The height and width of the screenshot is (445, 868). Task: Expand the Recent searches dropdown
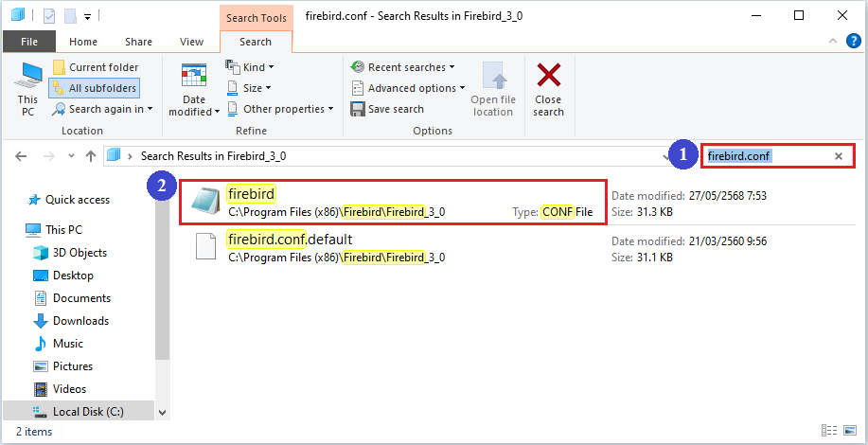coord(402,67)
